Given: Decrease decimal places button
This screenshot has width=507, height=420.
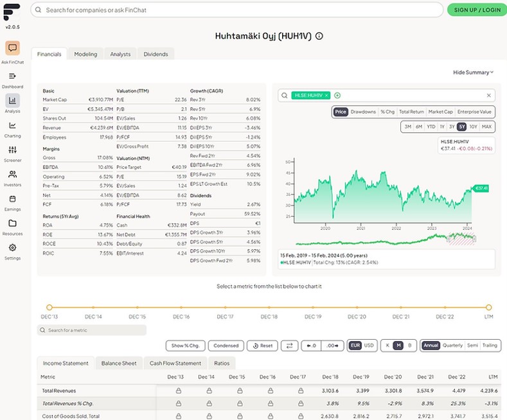Looking at the screenshot, I should (x=311, y=346).
